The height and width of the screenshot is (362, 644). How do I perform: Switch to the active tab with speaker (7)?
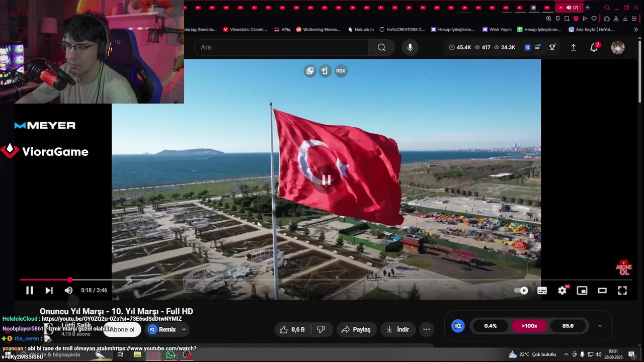[x=569, y=8]
